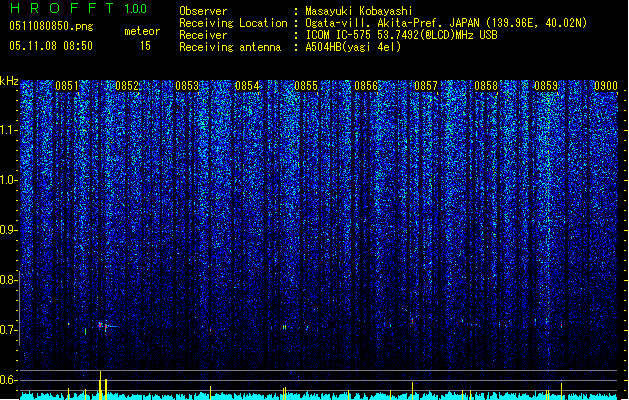629x400 pixels.
Task: Click the date stamp 05.11.08 08:50
Action: pyautogui.click(x=51, y=46)
